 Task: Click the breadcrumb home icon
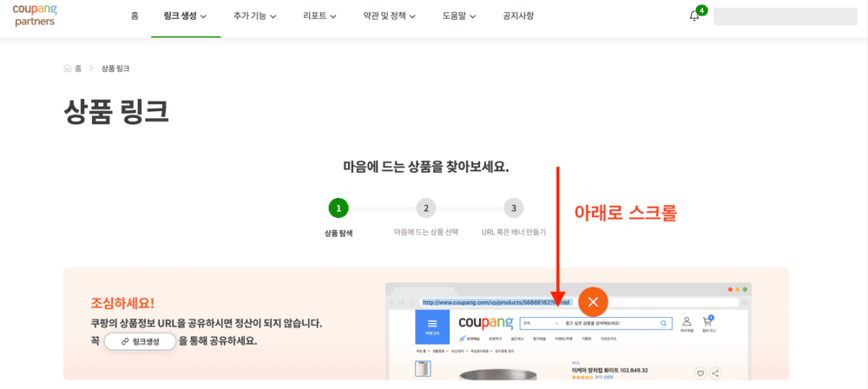pyautogui.click(x=68, y=68)
